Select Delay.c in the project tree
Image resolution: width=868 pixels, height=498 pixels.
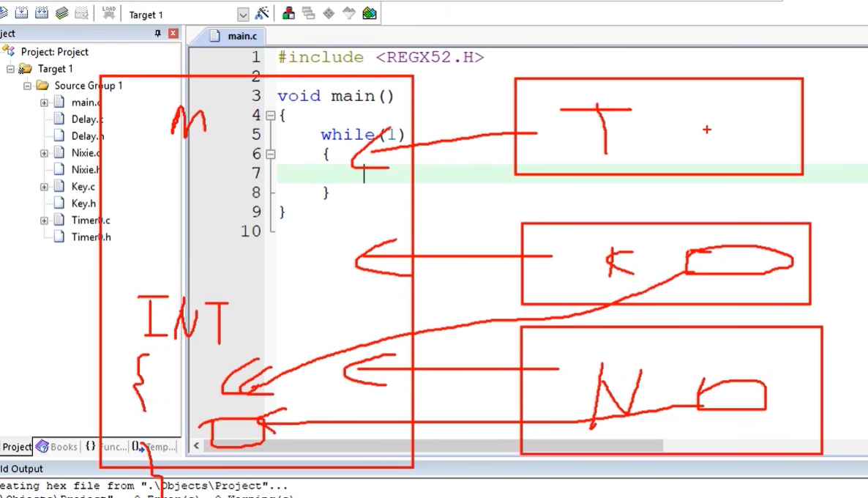coord(87,119)
